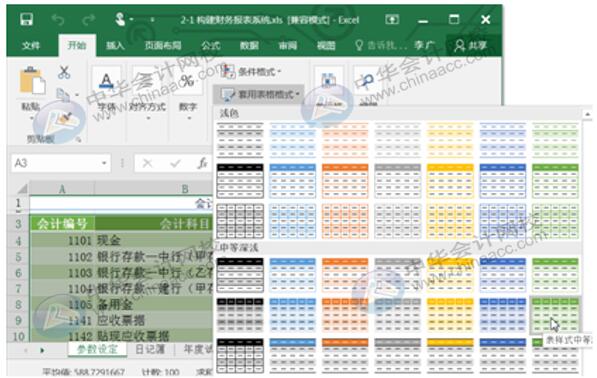Click the Save icon in title bar
The image size is (597, 378).
tap(26, 19)
